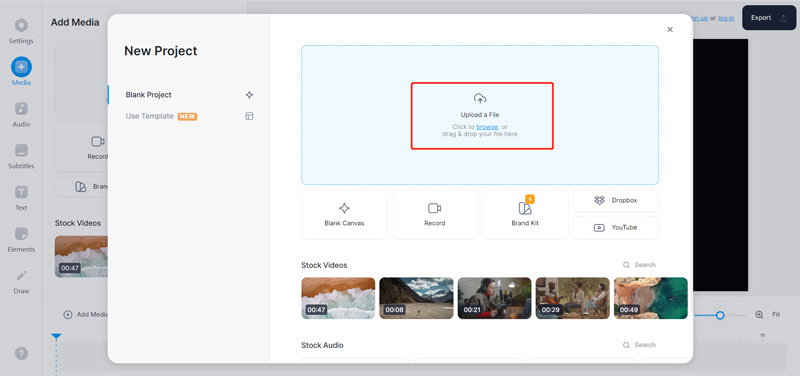
Task: Close the New Project dialog
Action: click(670, 30)
